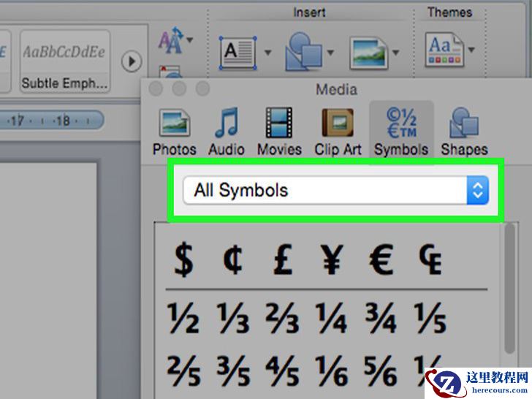Select the Symbols tab
Screen dimensions: 532x399
(401, 132)
